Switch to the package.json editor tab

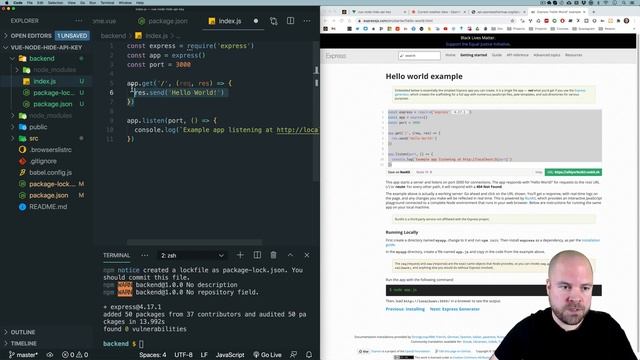pos(163,21)
